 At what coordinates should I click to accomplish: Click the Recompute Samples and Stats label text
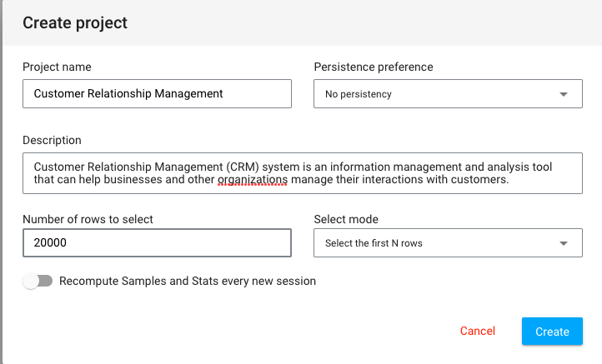[188, 282]
